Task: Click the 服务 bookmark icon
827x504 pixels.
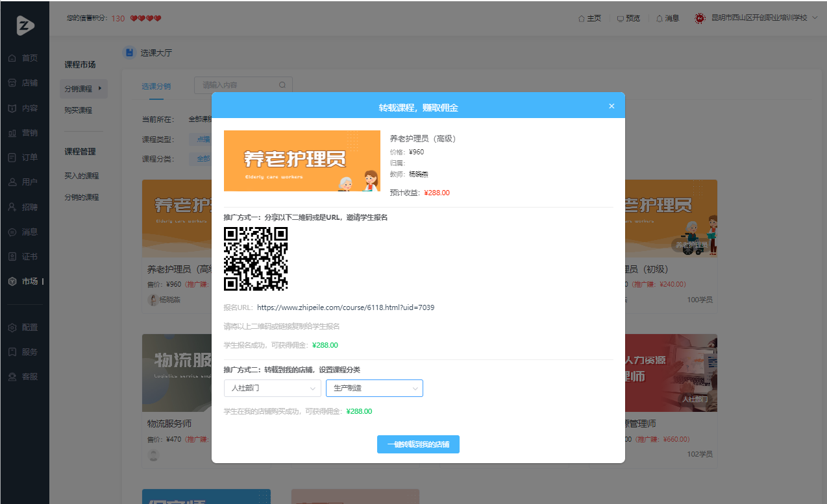Action: pos(12,352)
